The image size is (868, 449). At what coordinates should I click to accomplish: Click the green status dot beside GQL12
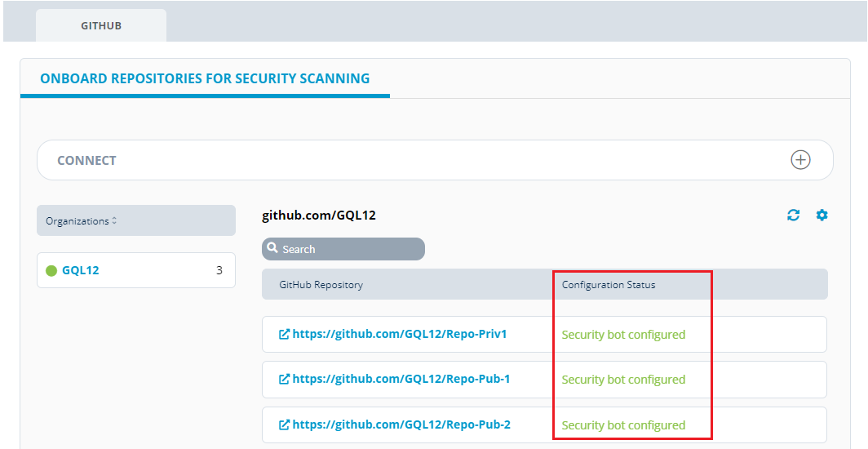(51, 271)
